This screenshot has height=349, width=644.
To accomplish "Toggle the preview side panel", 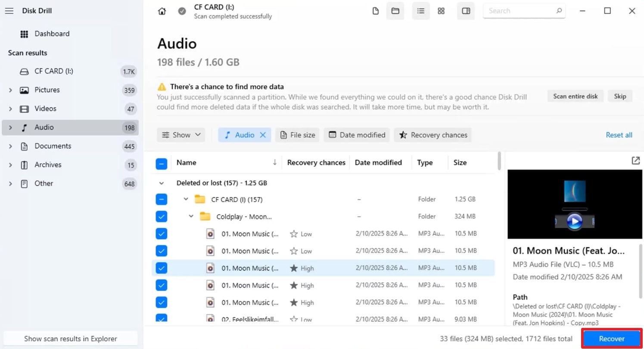I will tap(466, 11).
